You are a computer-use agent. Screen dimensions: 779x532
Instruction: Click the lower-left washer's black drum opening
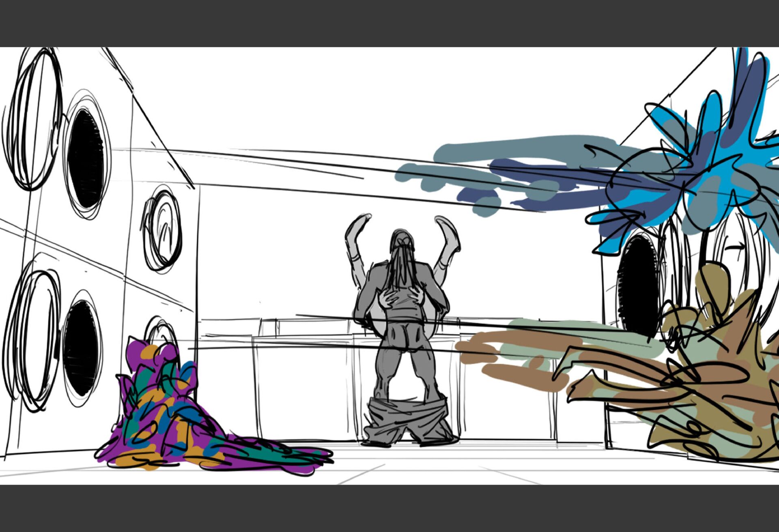click(x=81, y=349)
